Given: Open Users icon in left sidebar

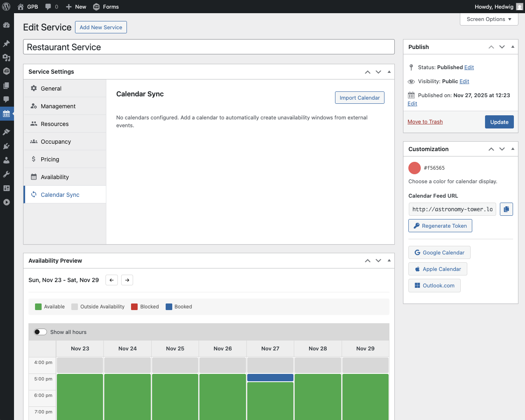Looking at the screenshot, I should pos(7,160).
